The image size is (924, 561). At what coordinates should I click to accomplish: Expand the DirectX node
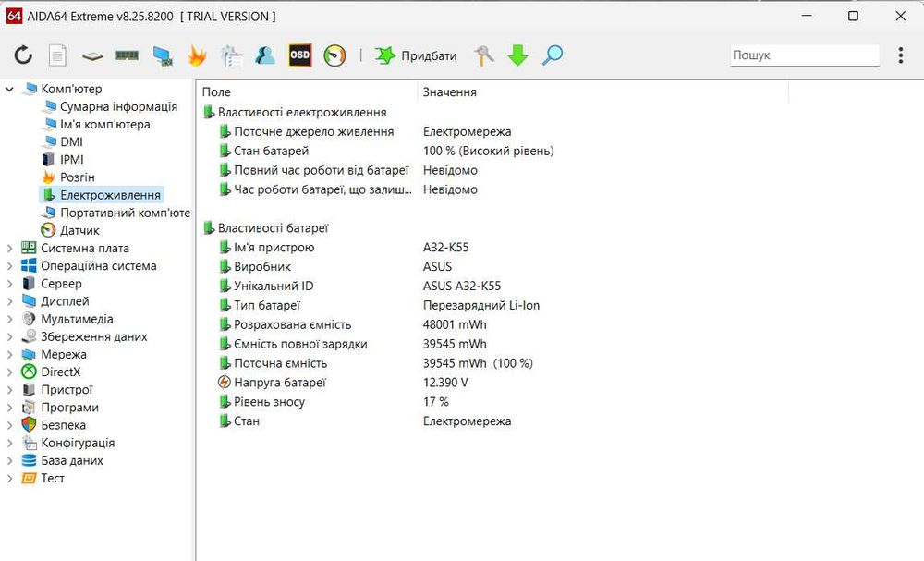click(x=9, y=372)
